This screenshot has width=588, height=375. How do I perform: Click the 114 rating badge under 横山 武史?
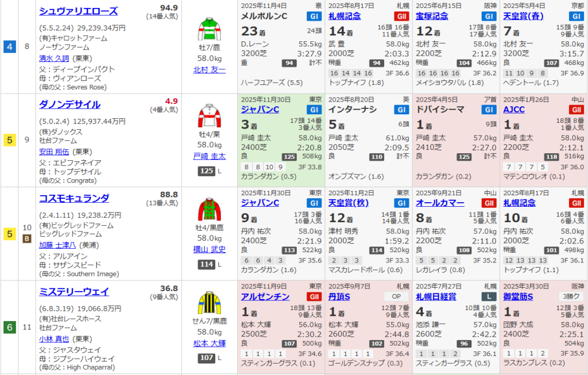point(206,264)
